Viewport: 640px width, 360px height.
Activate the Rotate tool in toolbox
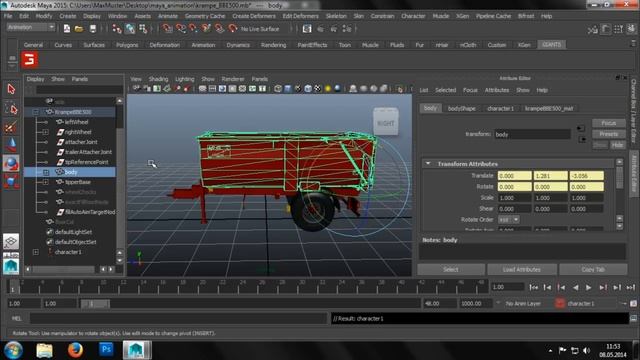pos(11,163)
